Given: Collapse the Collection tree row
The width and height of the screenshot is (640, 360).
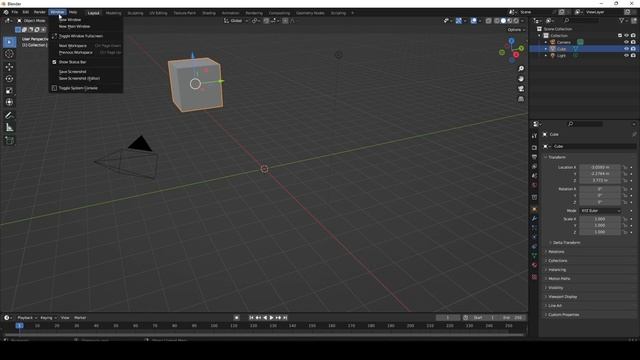Looking at the screenshot, I should coord(540,36).
